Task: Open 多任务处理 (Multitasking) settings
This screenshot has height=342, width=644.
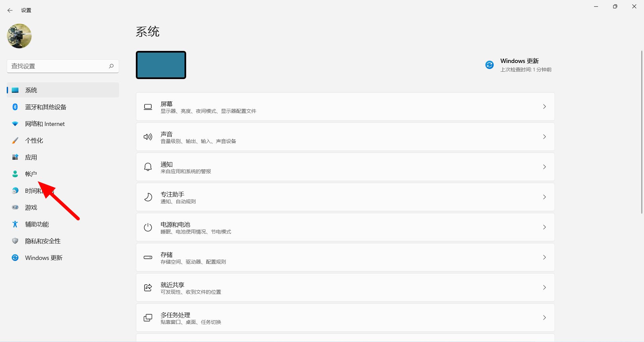Action: (x=345, y=318)
